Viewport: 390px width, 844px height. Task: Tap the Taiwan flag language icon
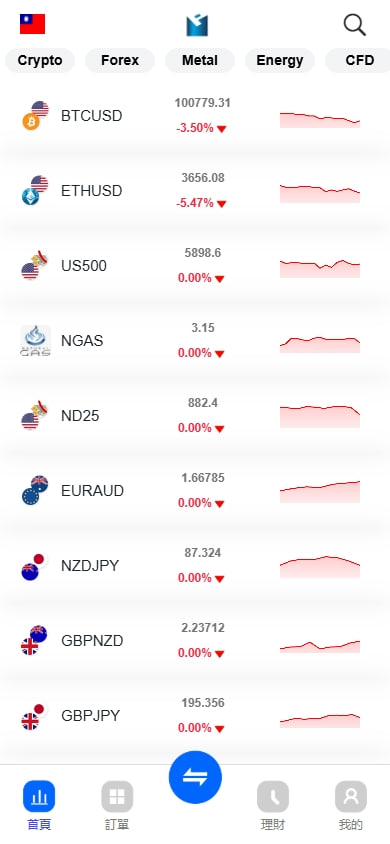(32, 24)
